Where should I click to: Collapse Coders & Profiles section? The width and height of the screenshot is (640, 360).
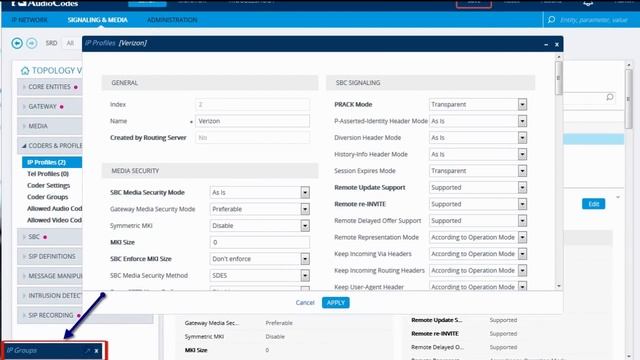click(49, 146)
